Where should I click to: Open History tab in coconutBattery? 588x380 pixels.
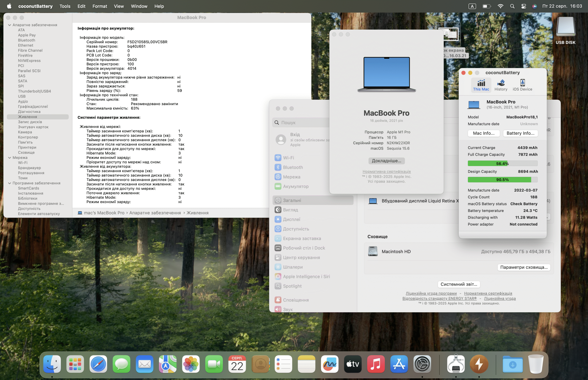click(501, 85)
